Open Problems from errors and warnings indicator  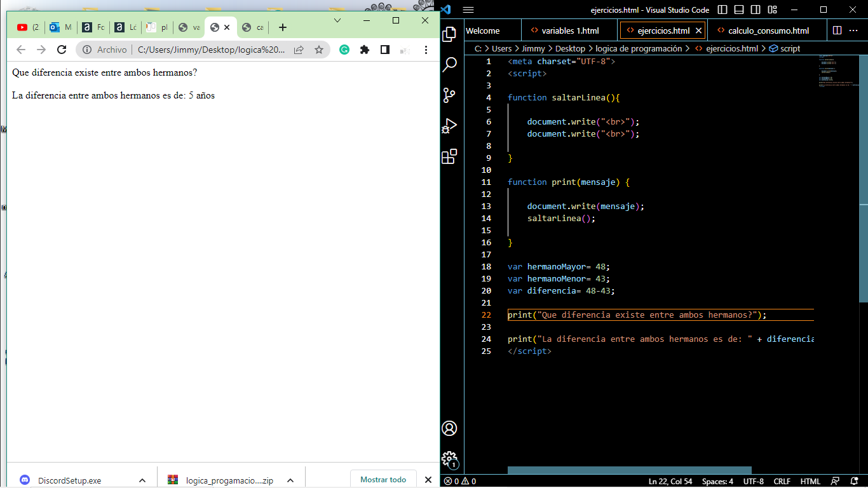pyautogui.click(x=459, y=481)
